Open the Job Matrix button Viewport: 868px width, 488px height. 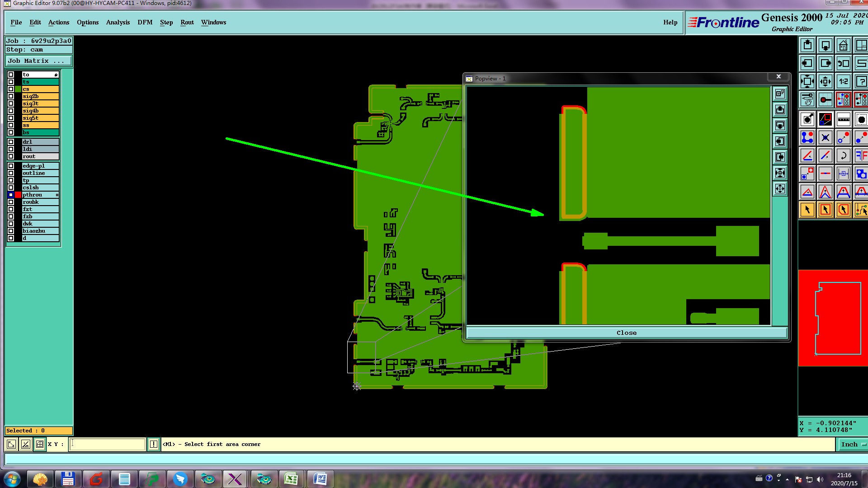tap(38, 61)
